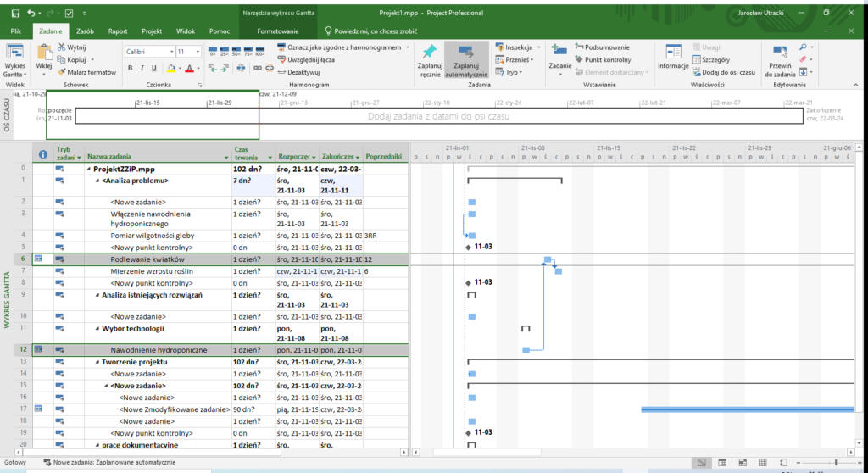
Task: Mark selected task 50% complete
Action: [237, 50]
